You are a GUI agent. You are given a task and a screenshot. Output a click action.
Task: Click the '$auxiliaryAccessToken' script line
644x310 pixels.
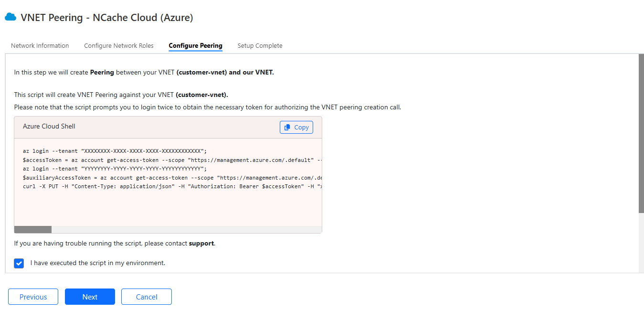(172, 178)
